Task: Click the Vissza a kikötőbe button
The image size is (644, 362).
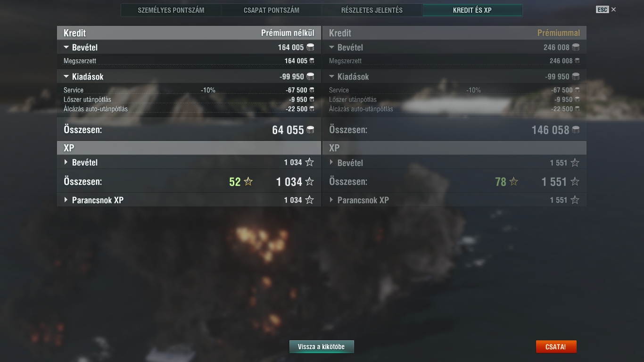Action: coord(322,347)
